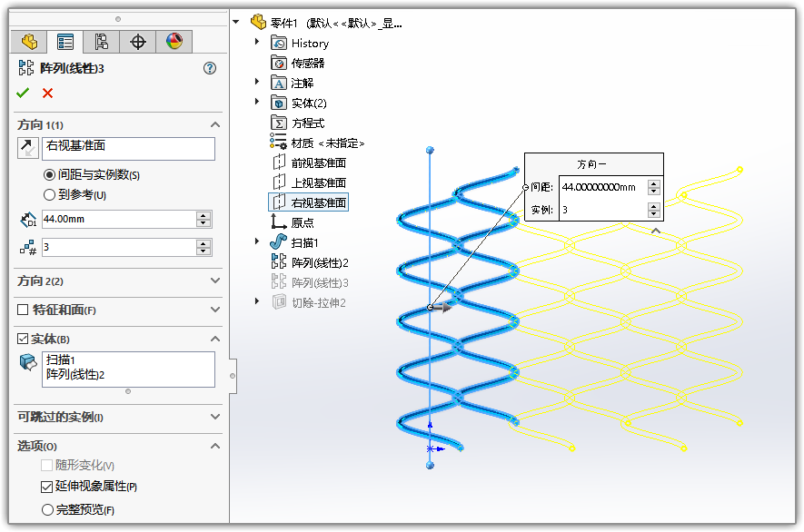Click the 原点 origin item
This screenshot has width=804, height=532.
pyautogui.click(x=303, y=222)
